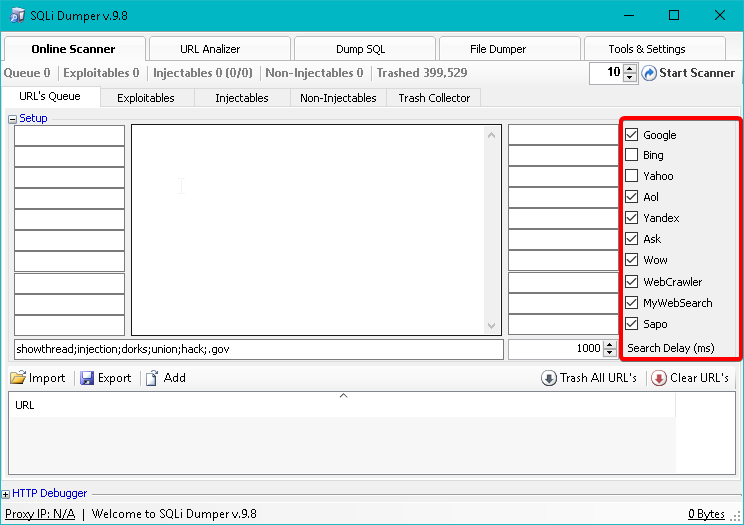The height and width of the screenshot is (525, 744).
Task: Click the "Exploitables 0" counter
Action: pyautogui.click(x=101, y=73)
